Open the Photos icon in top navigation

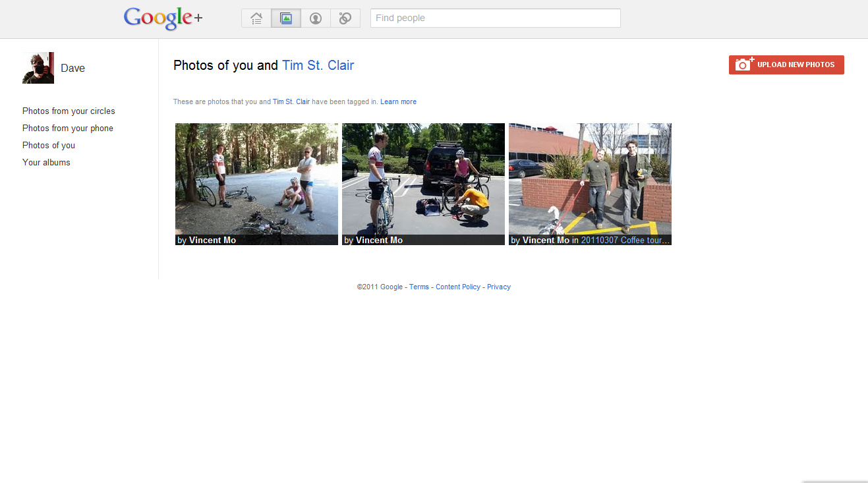(286, 18)
